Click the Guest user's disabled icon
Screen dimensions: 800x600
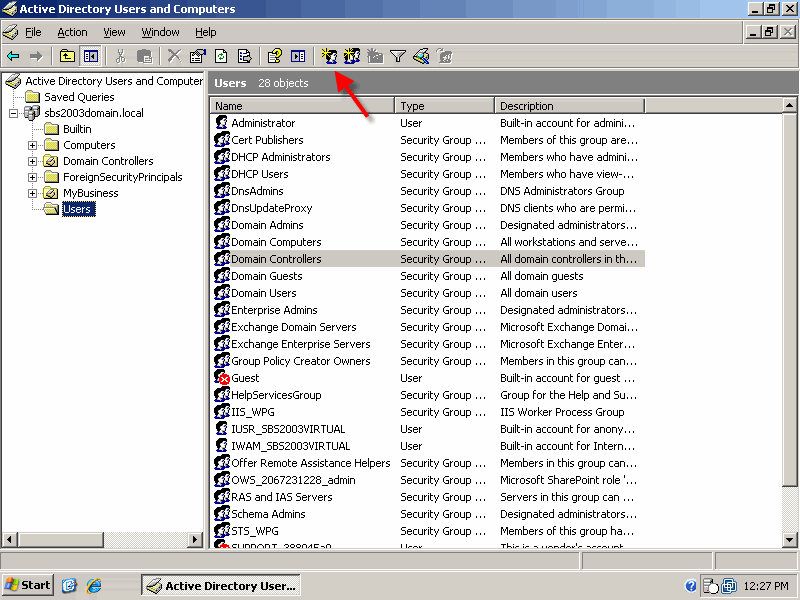(222, 378)
